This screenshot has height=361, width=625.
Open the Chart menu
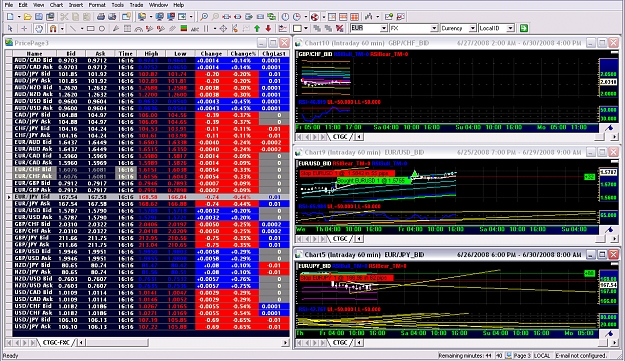pyautogui.click(x=56, y=5)
